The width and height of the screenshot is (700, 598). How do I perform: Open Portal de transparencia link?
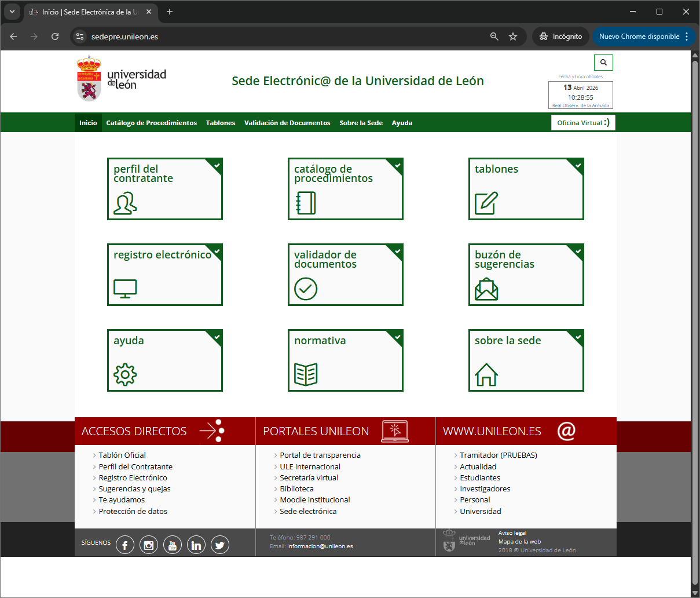click(320, 455)
